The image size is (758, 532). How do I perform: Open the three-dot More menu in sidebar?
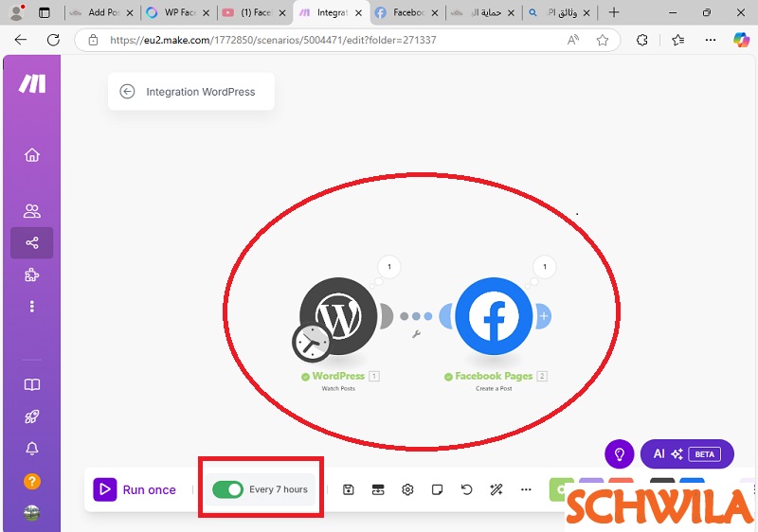point(32,307)
